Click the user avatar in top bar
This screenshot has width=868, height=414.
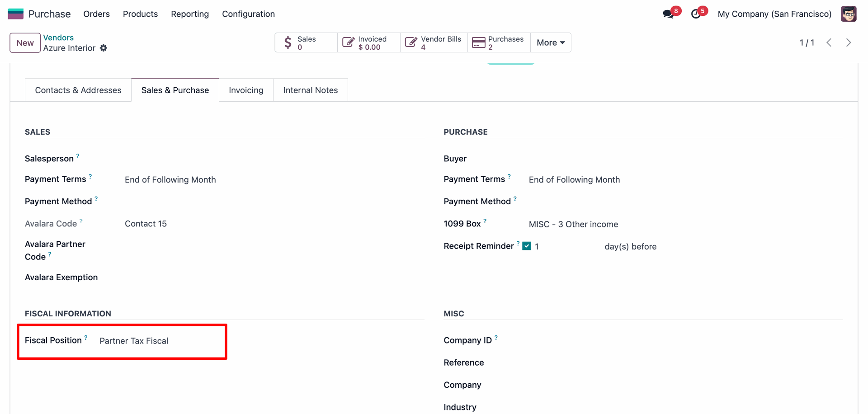(848, 14)
